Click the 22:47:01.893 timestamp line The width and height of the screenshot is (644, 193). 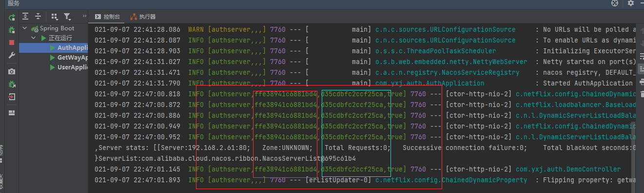pos(137,180)
